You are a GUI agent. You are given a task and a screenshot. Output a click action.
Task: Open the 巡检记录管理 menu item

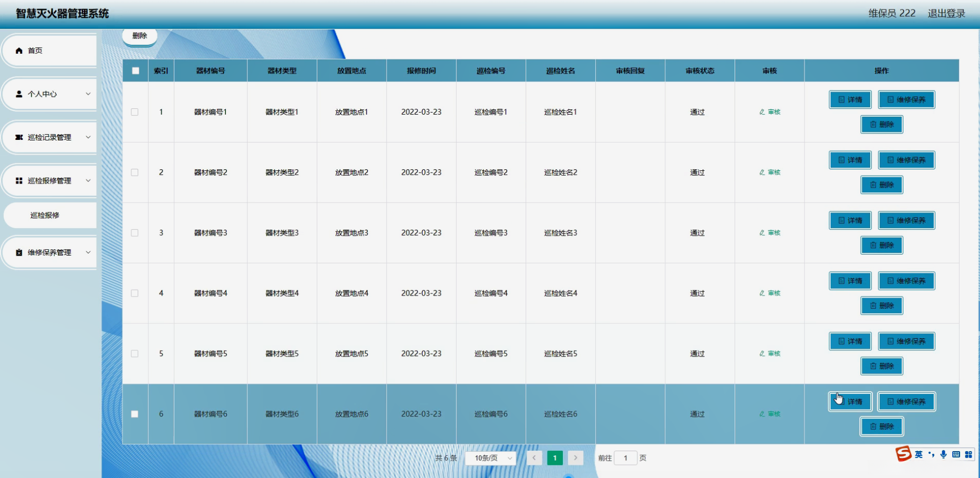tap(50, 137)
